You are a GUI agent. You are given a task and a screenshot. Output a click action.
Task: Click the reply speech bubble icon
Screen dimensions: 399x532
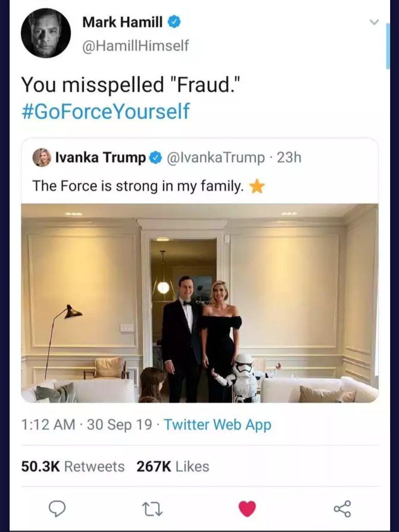click(x=57, y=508)
